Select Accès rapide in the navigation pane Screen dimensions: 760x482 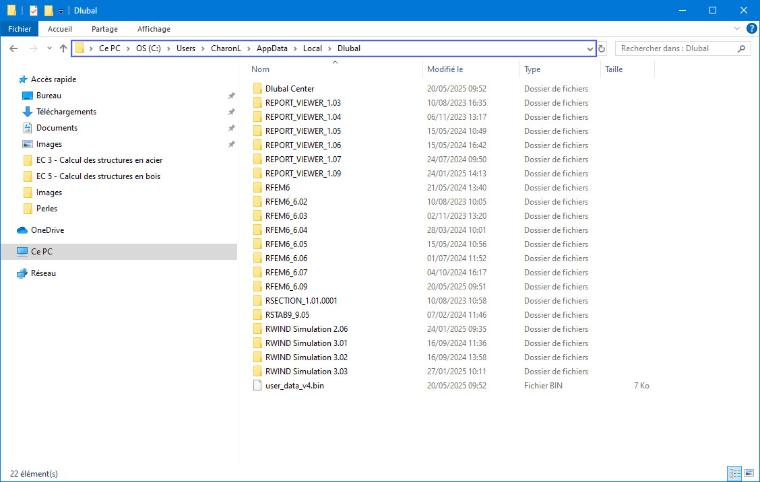pyautogui.click(x=53, y=79)
